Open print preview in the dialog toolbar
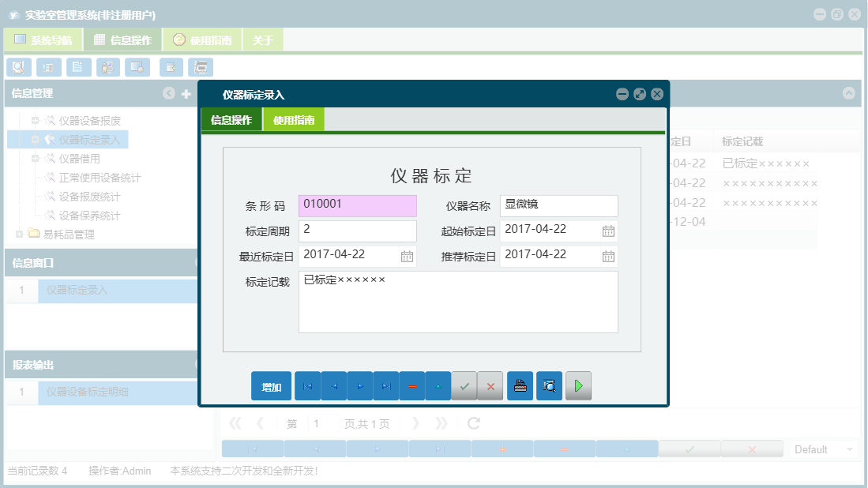Viewport: 868px width, 488px height. coord(549,386)
